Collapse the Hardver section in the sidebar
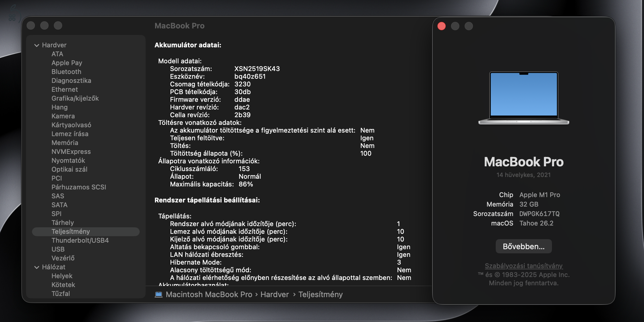The width and height of the screenshot is (644, 322). coord(37,45)
